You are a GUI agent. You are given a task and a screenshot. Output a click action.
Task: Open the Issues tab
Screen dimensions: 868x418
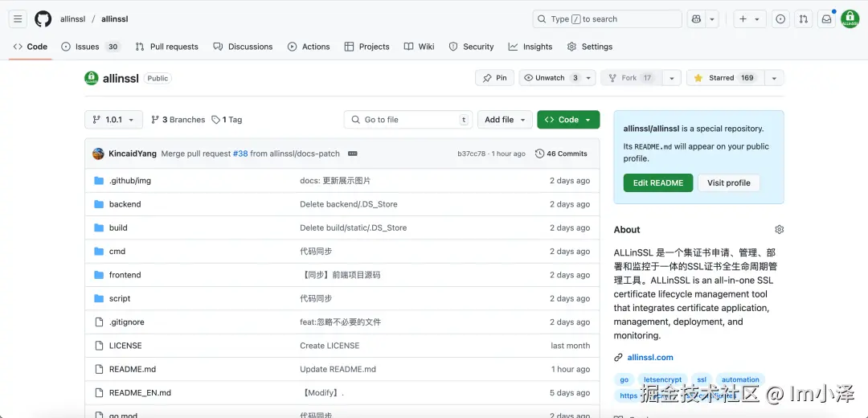[91, 47]
